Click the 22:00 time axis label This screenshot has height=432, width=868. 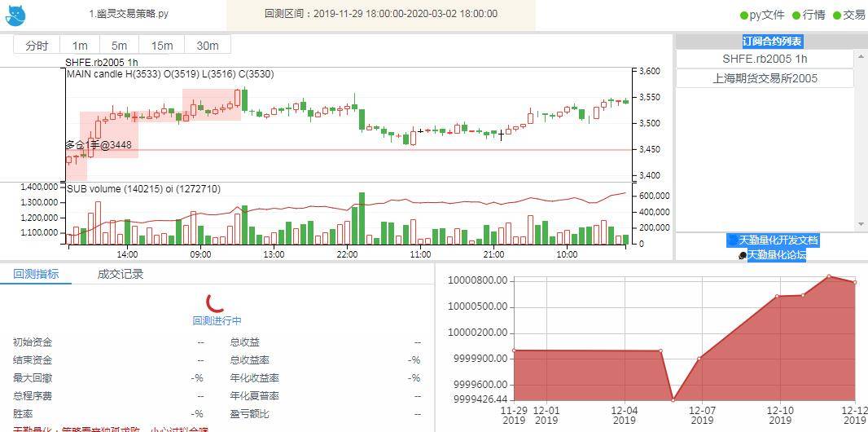347,255
